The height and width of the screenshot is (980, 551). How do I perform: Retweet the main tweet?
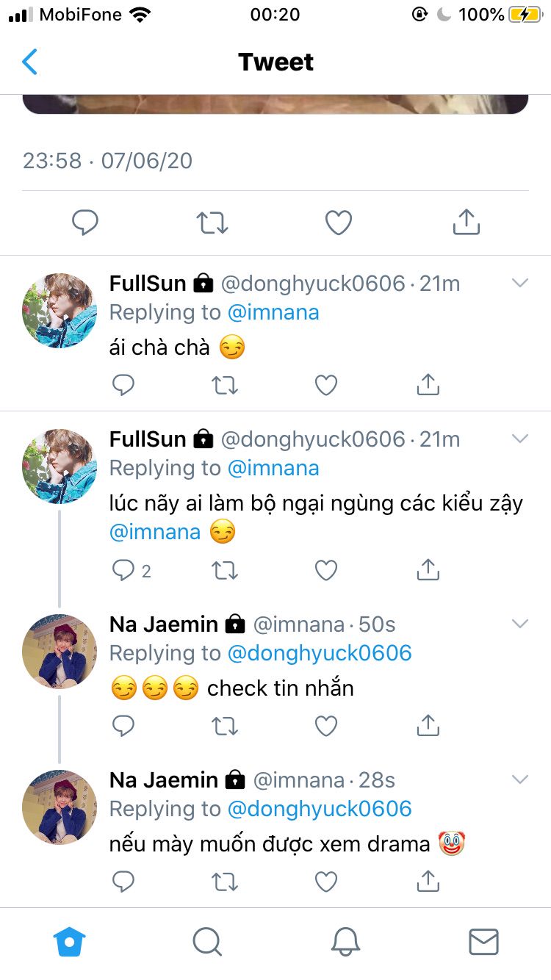(212, 223)
